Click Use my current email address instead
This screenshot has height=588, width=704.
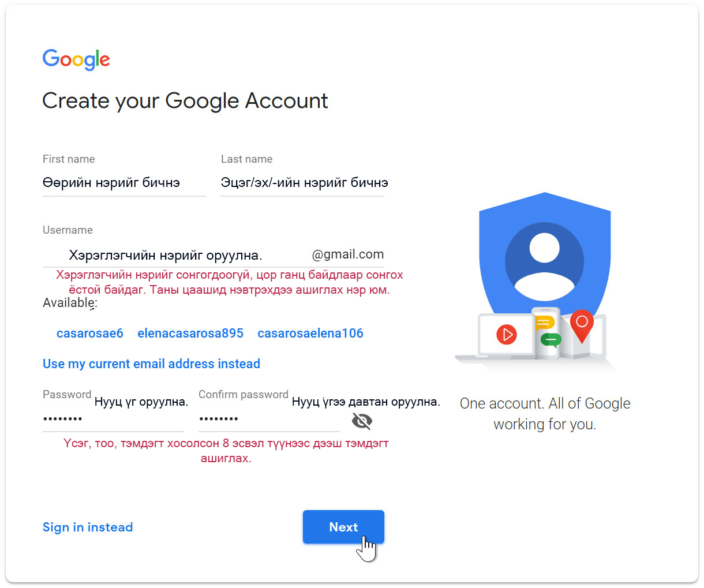[151, 364]
